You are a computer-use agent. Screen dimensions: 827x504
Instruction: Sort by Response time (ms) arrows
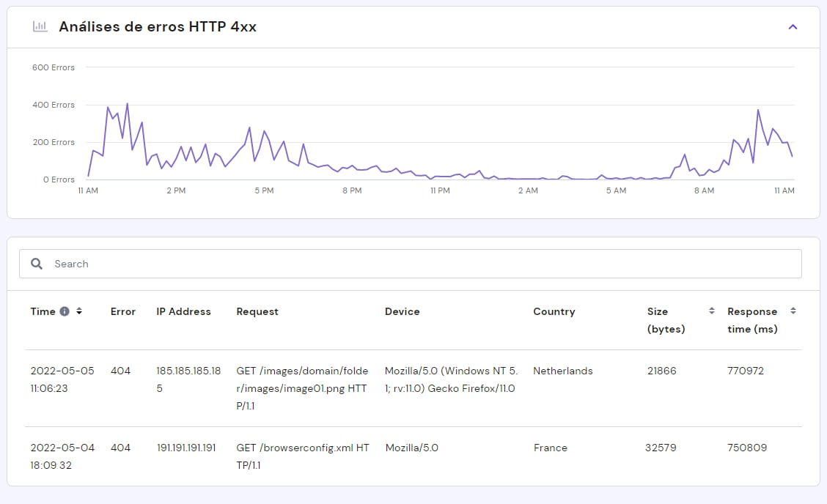coord(793,311)
